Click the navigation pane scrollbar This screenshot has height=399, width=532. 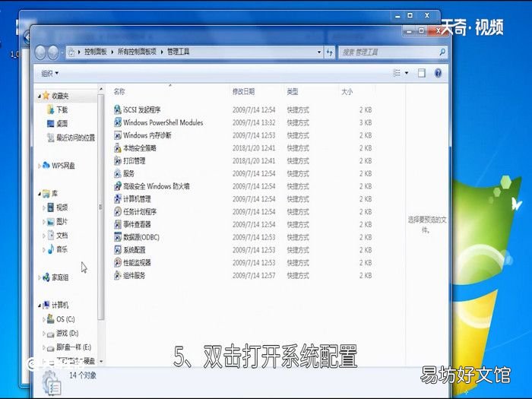coord(101,207)
